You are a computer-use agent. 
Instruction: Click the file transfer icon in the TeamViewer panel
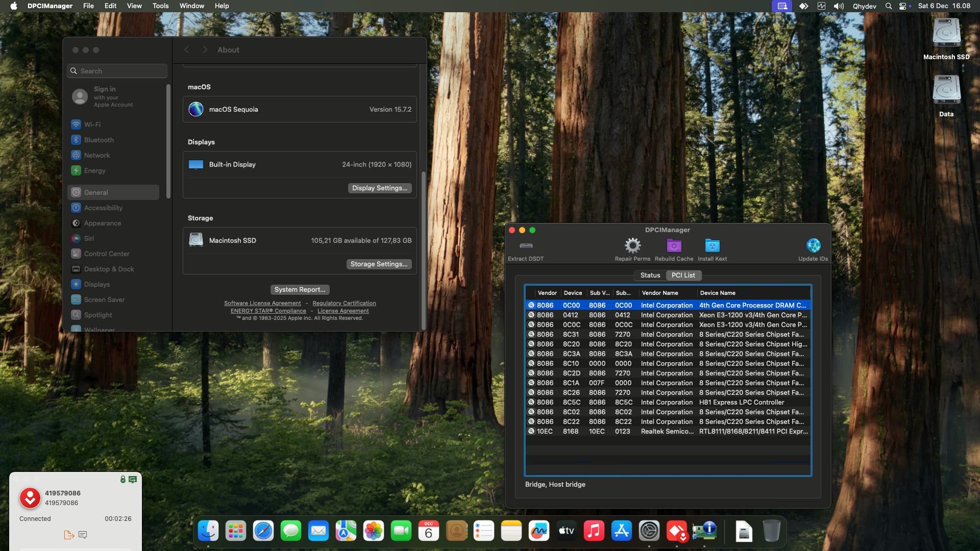click(x=69, y=535)
